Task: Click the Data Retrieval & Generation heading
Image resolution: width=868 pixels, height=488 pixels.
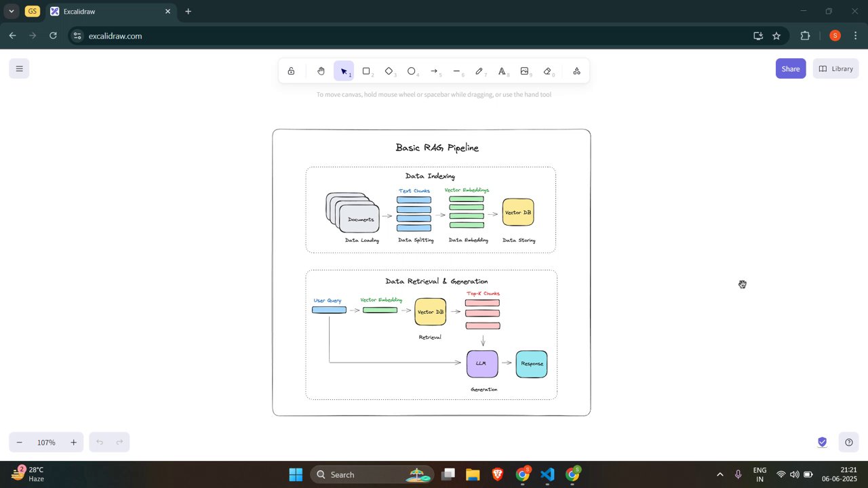Action: pyautogui.click(x=436, y=281)
